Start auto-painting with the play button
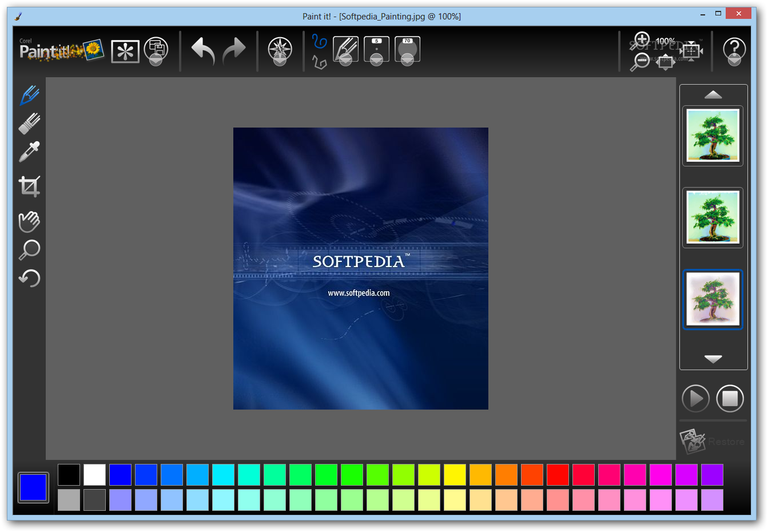This screenshot has height=532, width=768. click(x=696, y=398)
